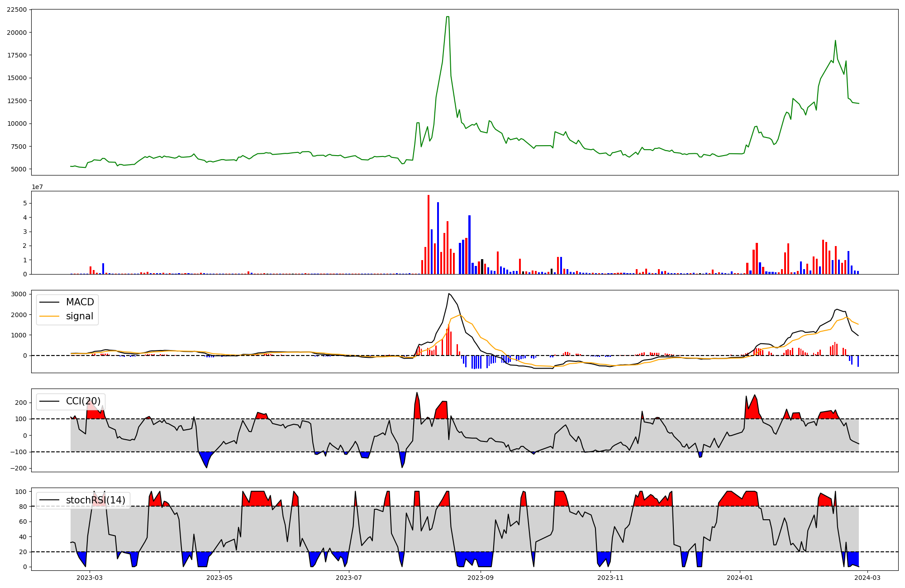The height and width of the screenshot is (588, 905).
Task: Click the 2023-11 date tick label
Action: pos(610,577)
